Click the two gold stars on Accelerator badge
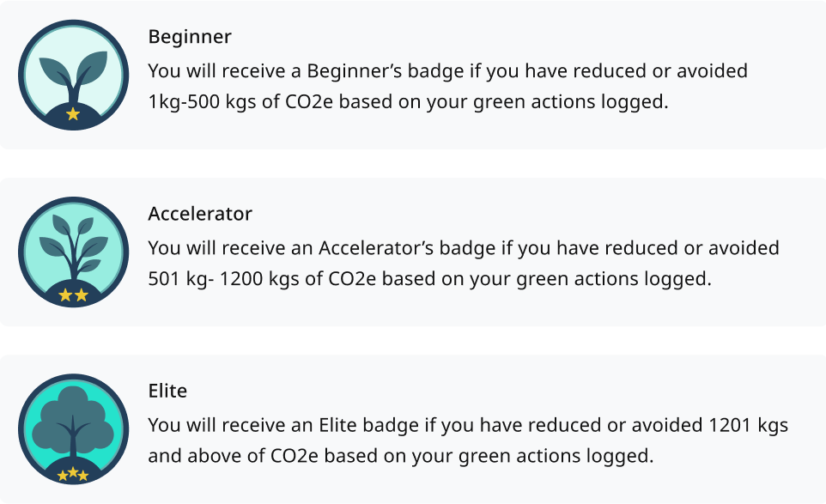Screen dimensions: 826x504 pos(73,295)
